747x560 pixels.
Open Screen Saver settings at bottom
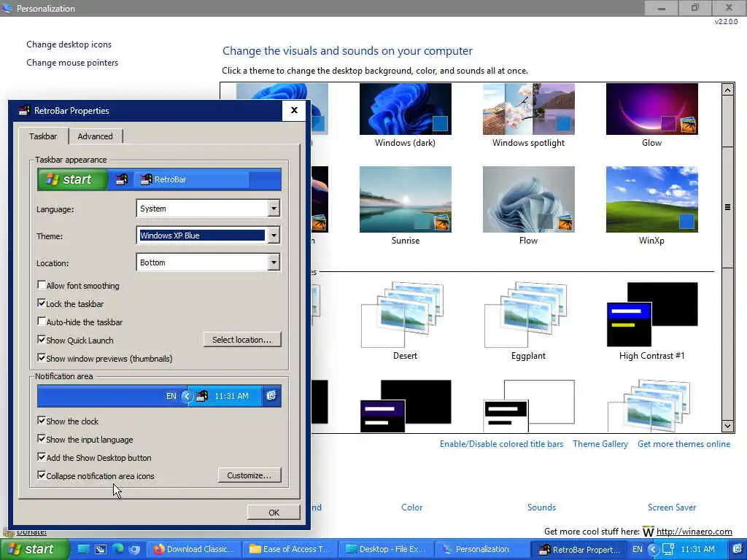pyautogui.click(x=672, y=507)
